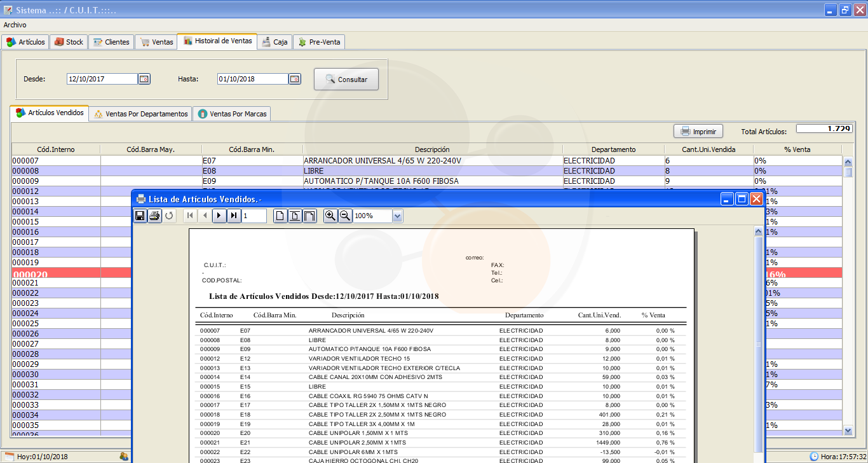Go to next page of the report
The image size is (868, 463).
click(219, 216)
